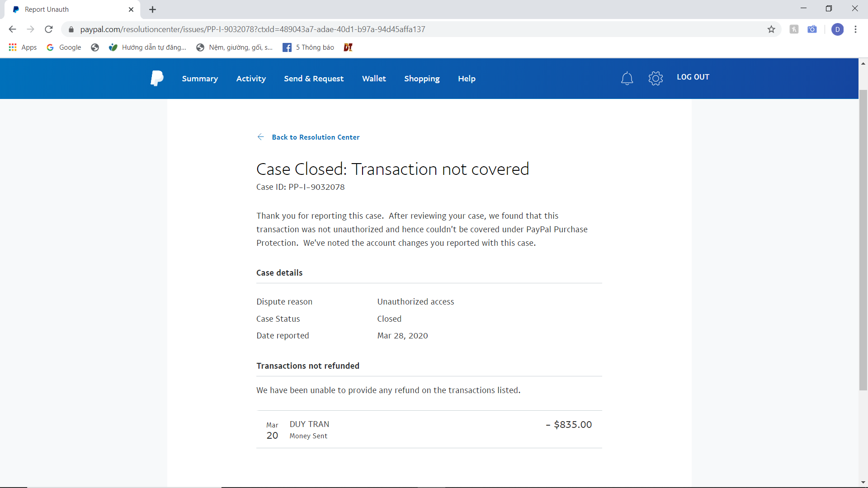Open the Facebook 5 Thông báo bookmark

pos(308,47)
